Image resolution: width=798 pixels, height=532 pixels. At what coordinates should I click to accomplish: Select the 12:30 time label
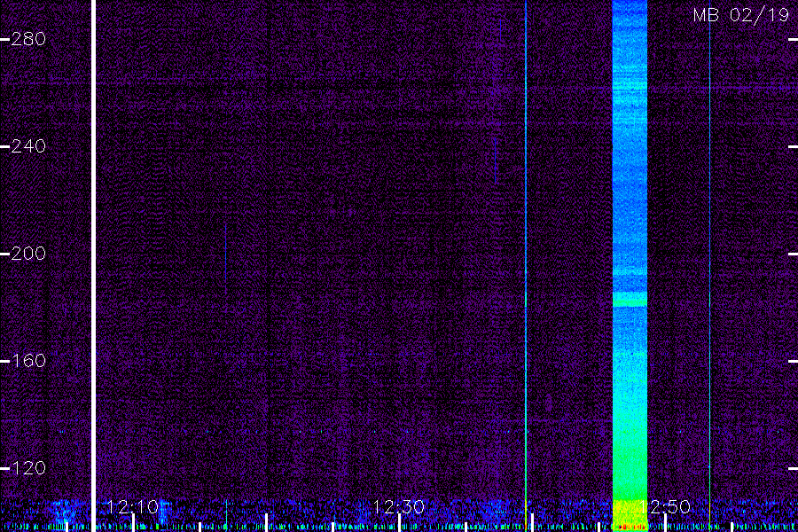398,506
